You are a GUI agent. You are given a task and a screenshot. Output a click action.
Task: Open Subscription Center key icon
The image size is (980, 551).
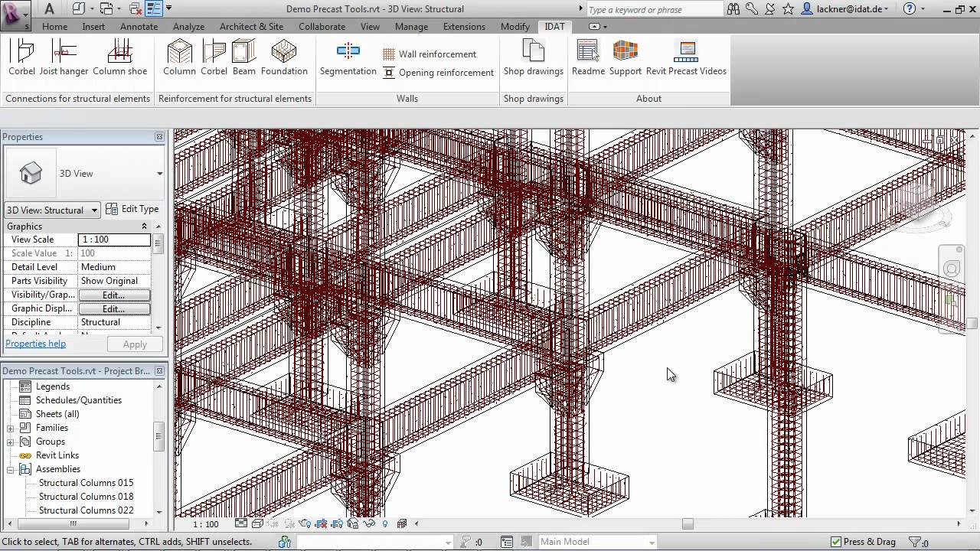click(x=752, y=9)
